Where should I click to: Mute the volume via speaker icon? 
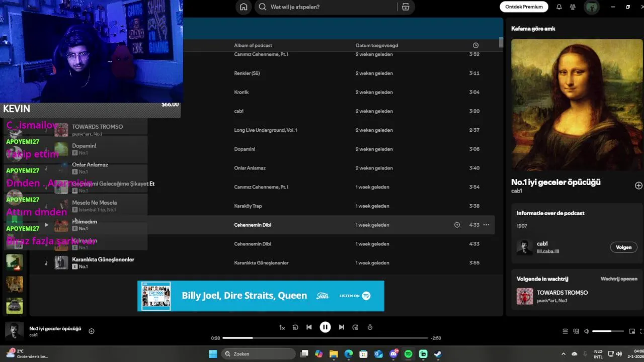(586, 331)
